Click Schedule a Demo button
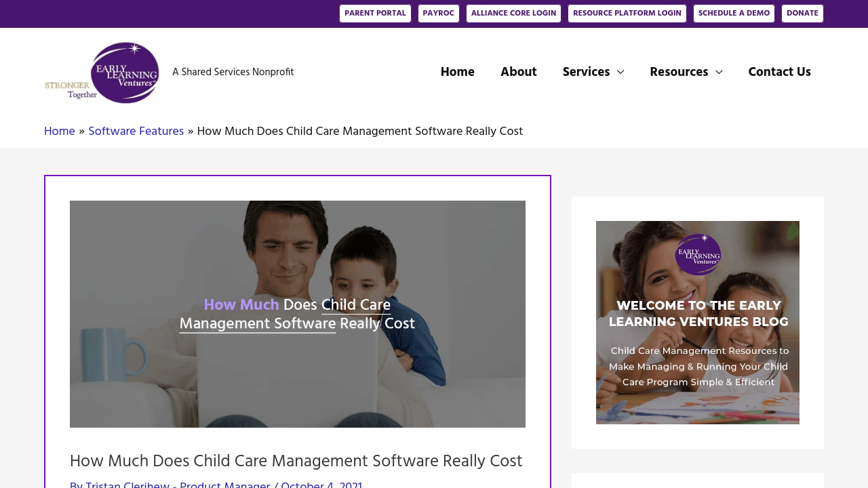 [734, 14]
